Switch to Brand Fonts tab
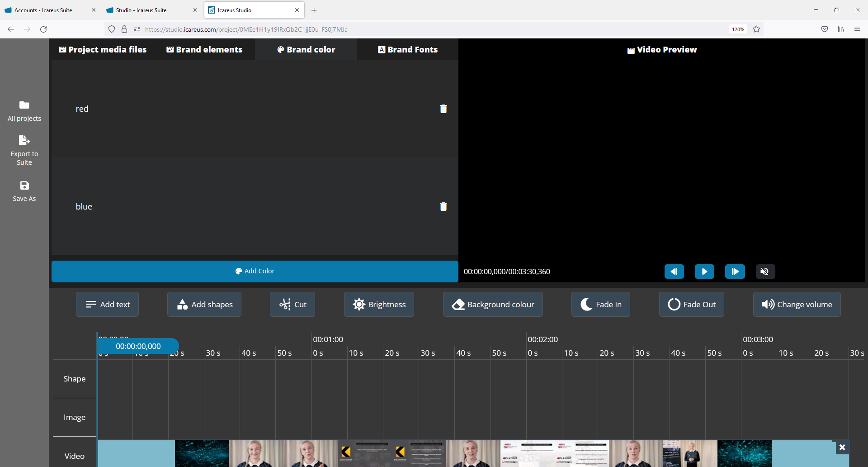This screenshot has height=467, width=868. tap(407, 50)
